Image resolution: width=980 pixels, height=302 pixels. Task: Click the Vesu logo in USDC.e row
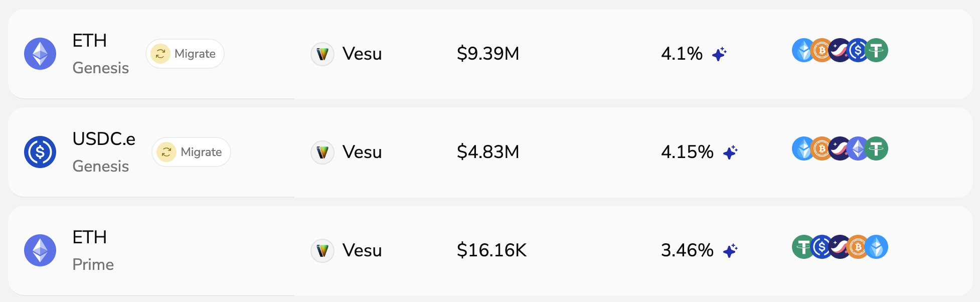pyautogui.click(x=322, y=152)
